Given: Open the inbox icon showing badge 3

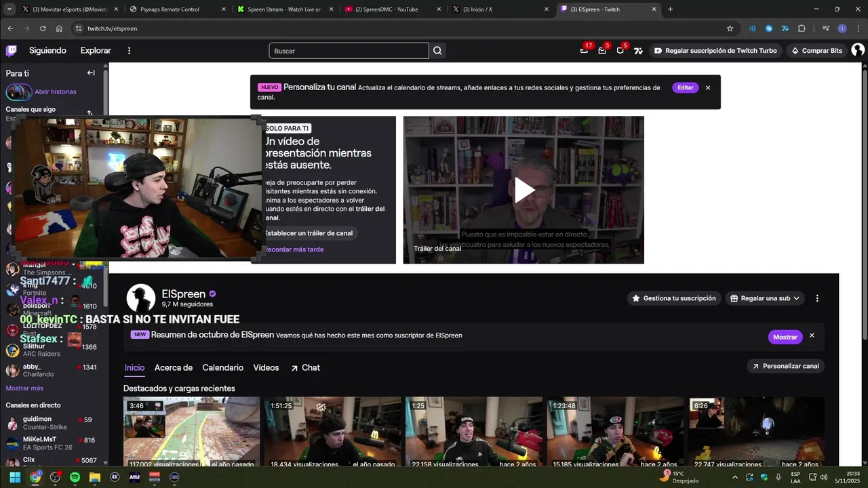Looking at the screenshot, I should pos(601,51).
